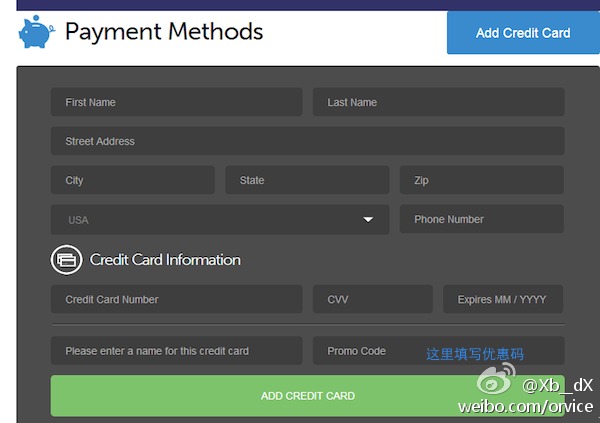Click the Payment Methods heading
This screenshot has width=600, height=423.
click(164, 32)
